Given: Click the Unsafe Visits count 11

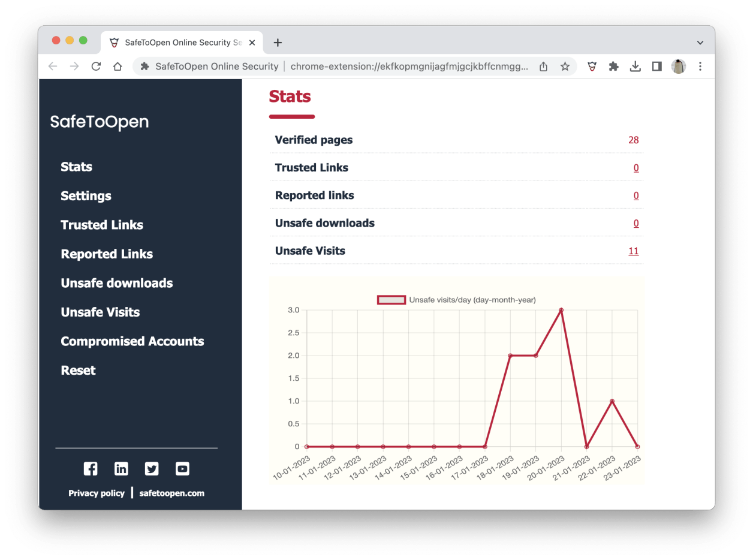Looking at the screenshot, I should tap(634, 251).
